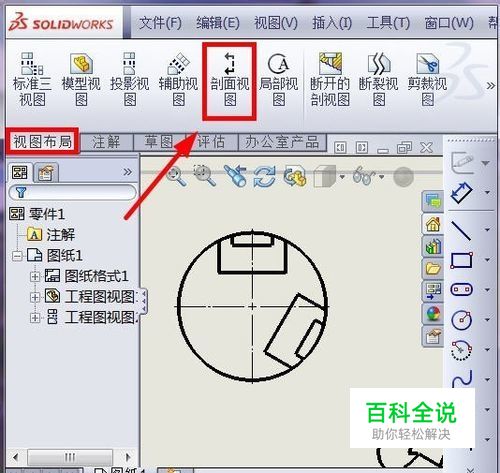Use the Crop View (剪裁视图) tool
500x473 pixels.
click(427, 79)
